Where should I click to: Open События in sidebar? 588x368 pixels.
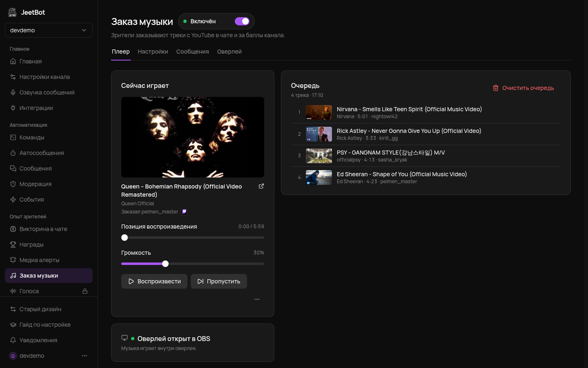click(49, 200)
